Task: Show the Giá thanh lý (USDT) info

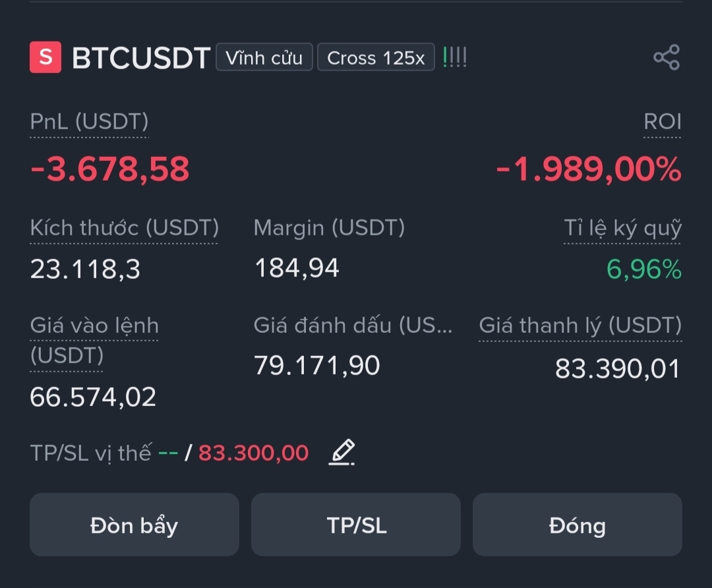Action: [580, 326]
